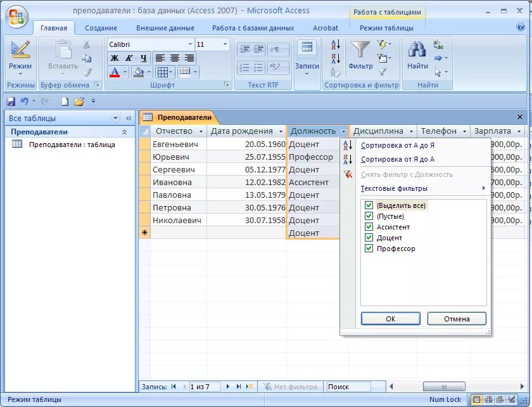Open the Calibri font name dropdown

coord(190,44)
